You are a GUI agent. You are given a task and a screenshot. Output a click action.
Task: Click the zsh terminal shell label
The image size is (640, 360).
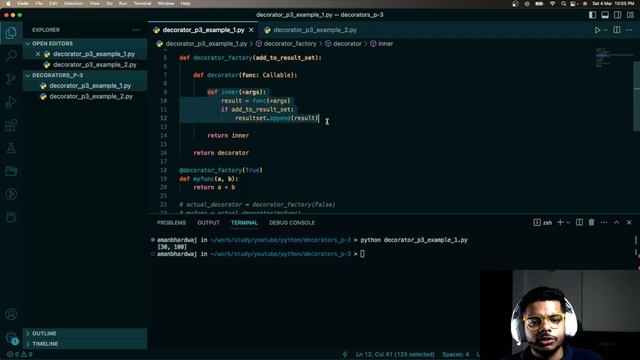point(542,222)
